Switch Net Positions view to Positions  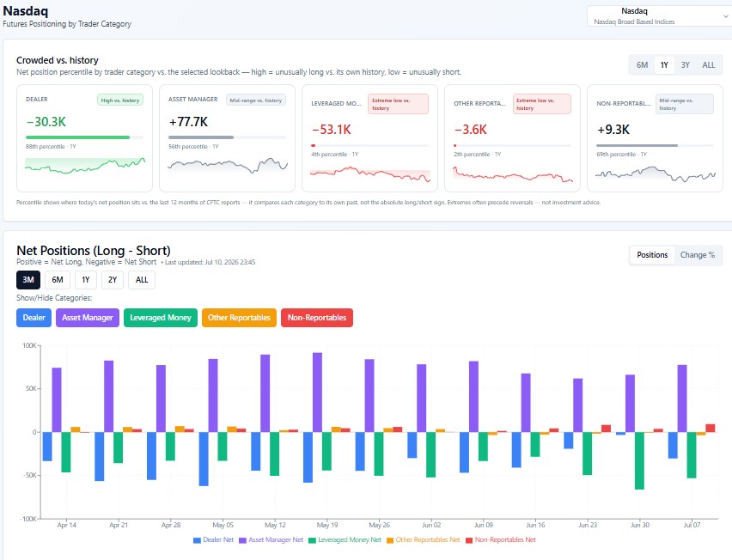(652, 255)
